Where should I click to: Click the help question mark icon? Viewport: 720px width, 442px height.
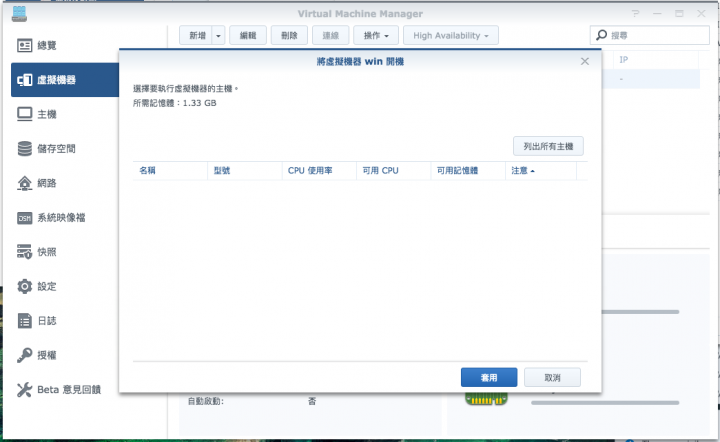coord(635,14)
